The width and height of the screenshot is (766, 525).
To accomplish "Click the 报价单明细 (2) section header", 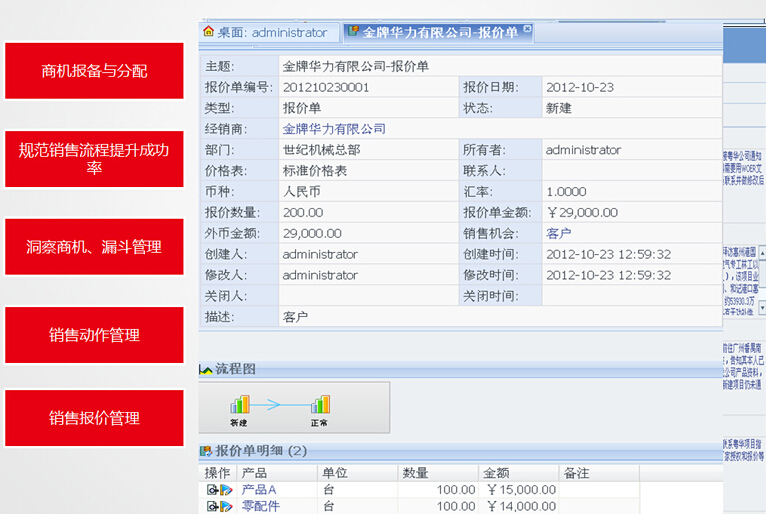I will click(261, 451).
